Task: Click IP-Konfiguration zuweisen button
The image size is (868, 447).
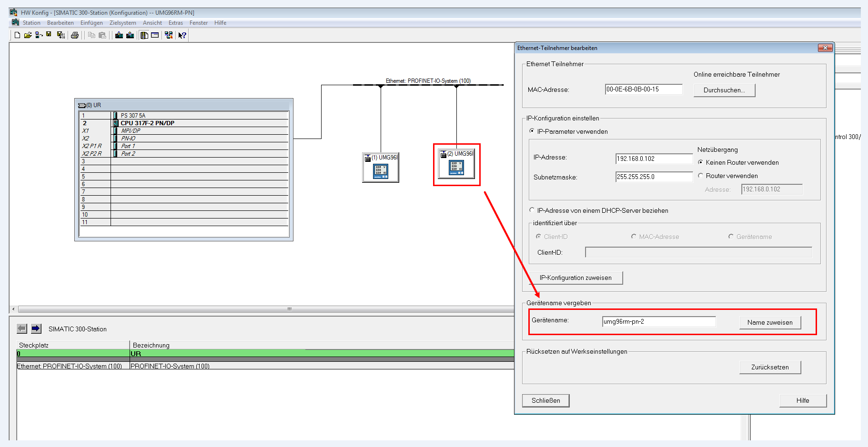Action: pos(575,278)
